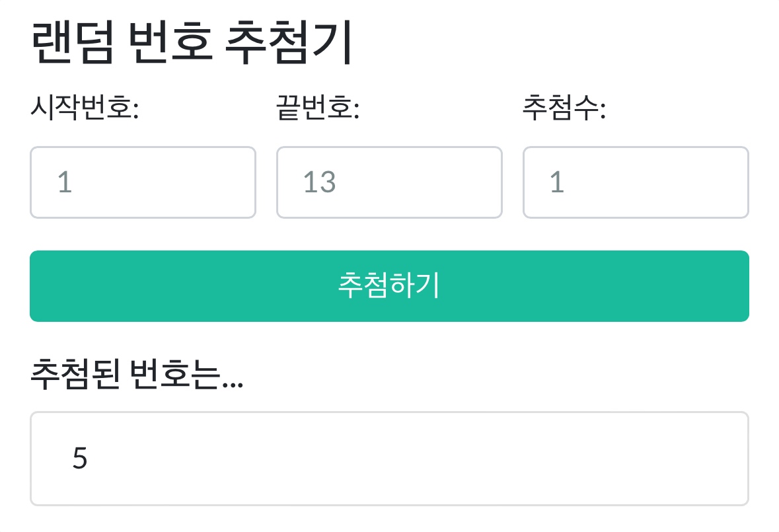Image resolution: width=779 pixels, height=532 pixels.
Task: Click the 시작번호 label text
Action: click(x=84, y=108)
